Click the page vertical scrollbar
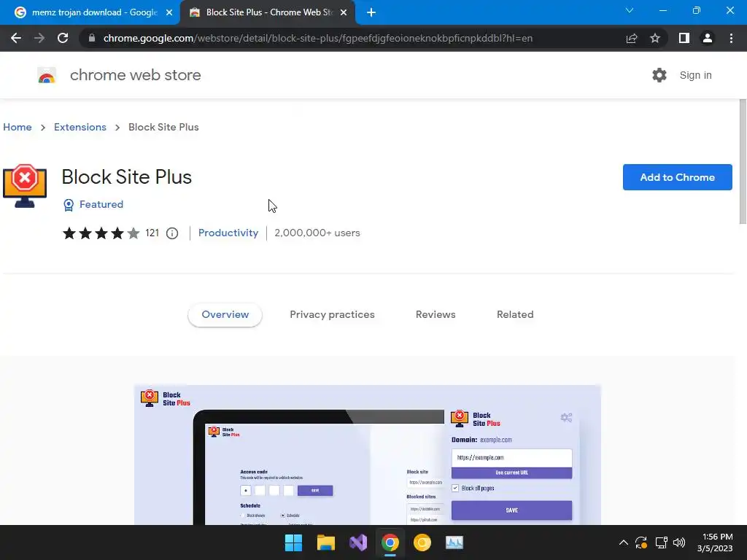Screen dimensions: 747x560 pyautogui.click(x=743, y=162)
